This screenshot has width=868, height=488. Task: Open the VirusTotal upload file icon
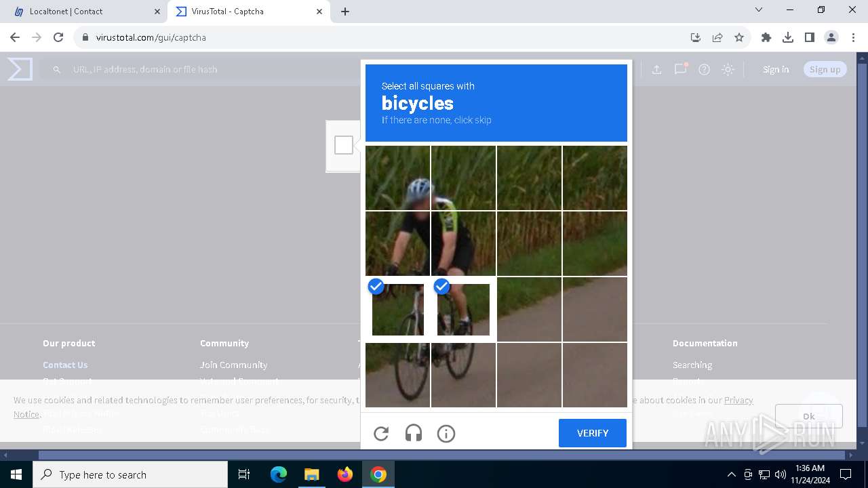(656, 69)
